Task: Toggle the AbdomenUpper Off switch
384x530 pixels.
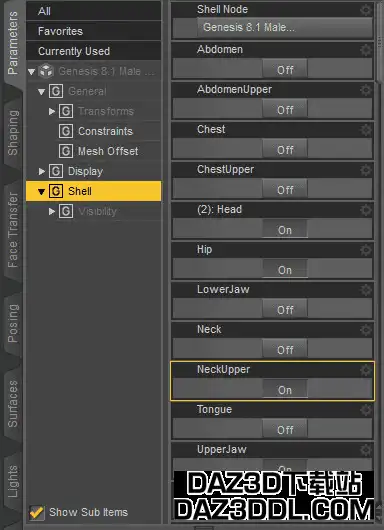Action: [285, 109]
